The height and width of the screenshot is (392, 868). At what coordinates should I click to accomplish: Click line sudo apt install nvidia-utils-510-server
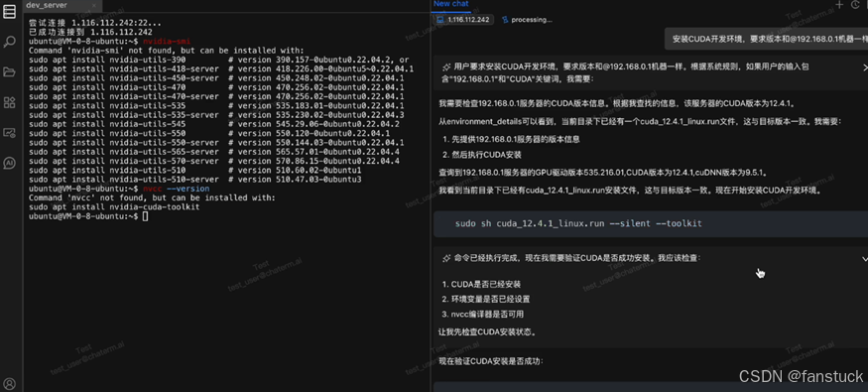pyautogui.click(x=194, y=180)
